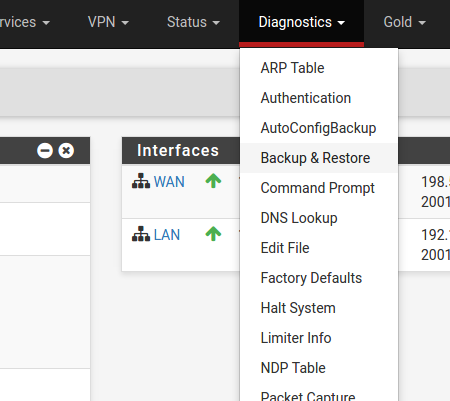Minimize the widget with the minus icon
The width and height of the screenshot is (450, 401).
coord(45,150)
